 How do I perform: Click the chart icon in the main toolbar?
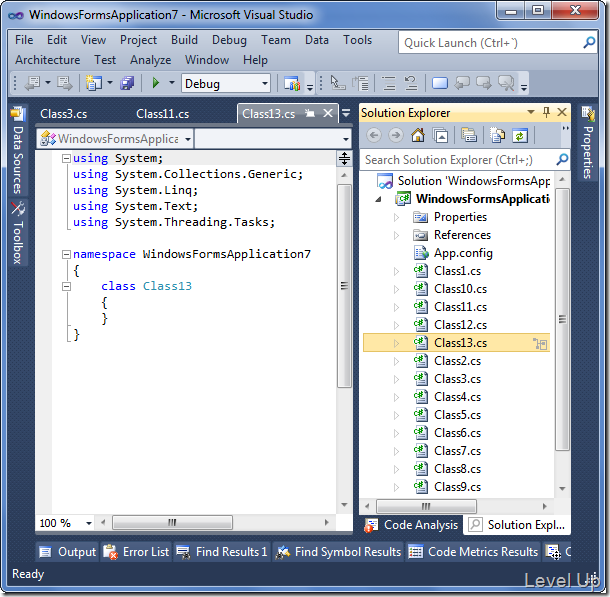tap(292, 83)
